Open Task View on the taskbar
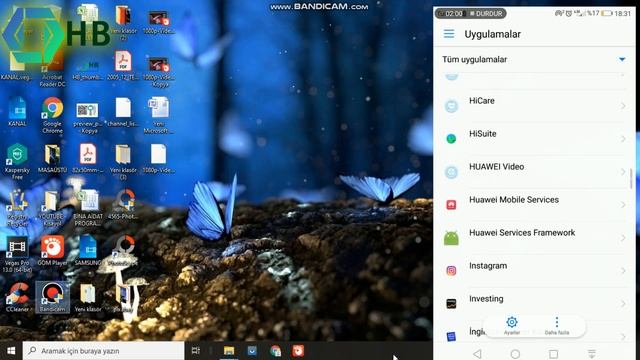 click(196, 351)
